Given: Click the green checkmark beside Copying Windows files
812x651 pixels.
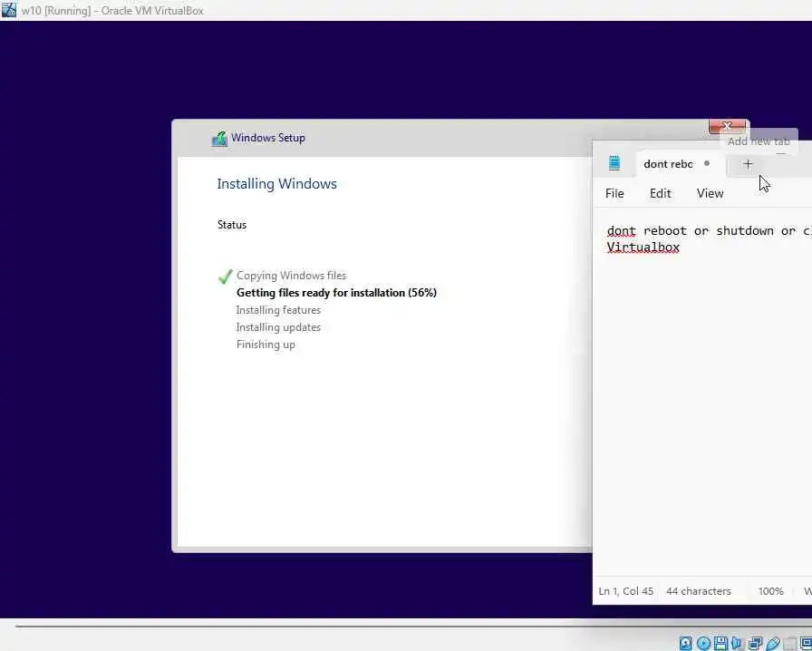Looking at the screenshot, I should pyautogui.click(x=226, y=277).
